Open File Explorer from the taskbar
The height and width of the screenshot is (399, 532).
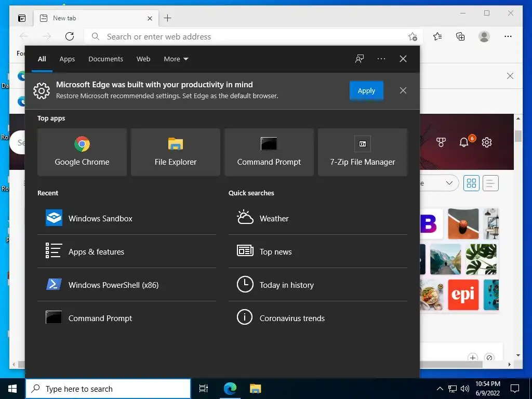click(x=255, y=389)
